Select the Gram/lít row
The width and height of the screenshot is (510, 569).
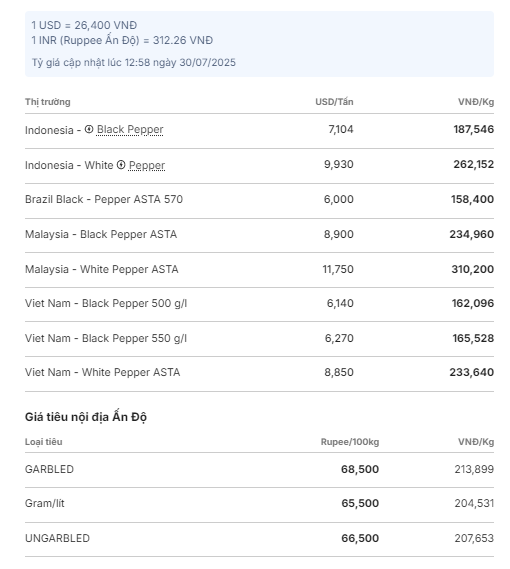point(259,504)
